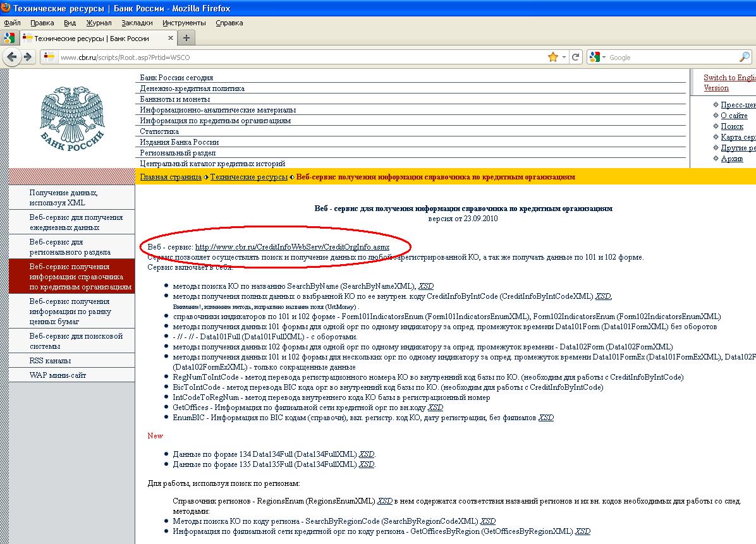Open XSD link for GetOffices method
This screenshot has width=756, height=544.
click(x=436, y=407)
